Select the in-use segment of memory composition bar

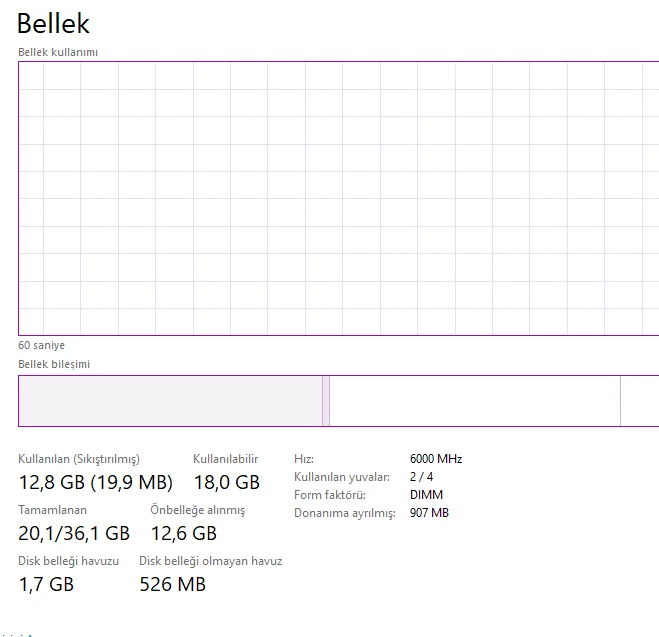tap(170, 401)
